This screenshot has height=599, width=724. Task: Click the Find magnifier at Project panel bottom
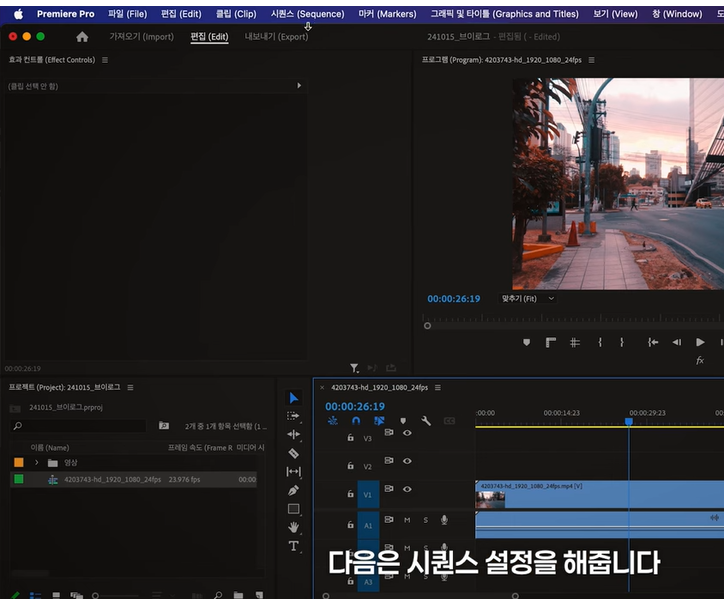click(218, 595)
